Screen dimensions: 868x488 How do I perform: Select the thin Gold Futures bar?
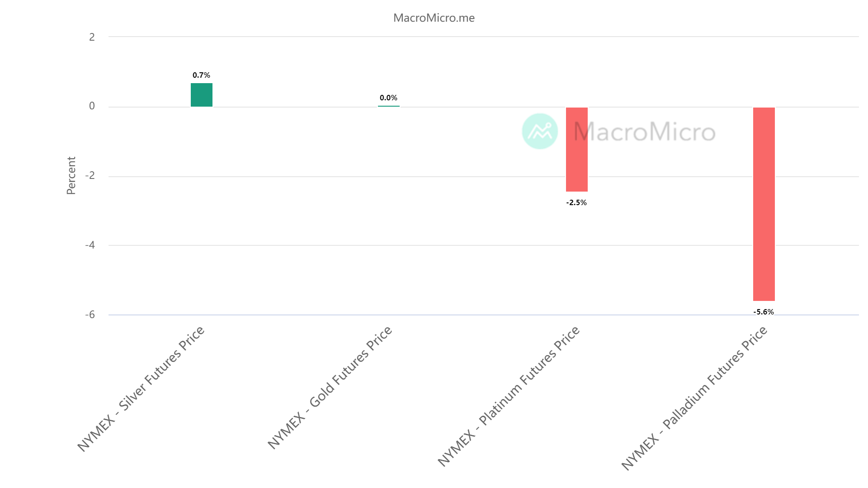(x=389, y=106)
